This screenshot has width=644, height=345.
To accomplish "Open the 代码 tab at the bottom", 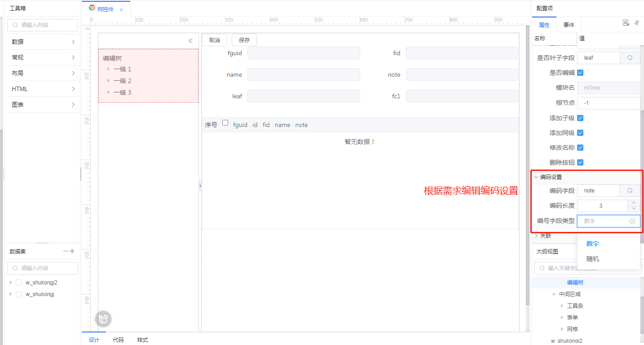I will 118,340.
